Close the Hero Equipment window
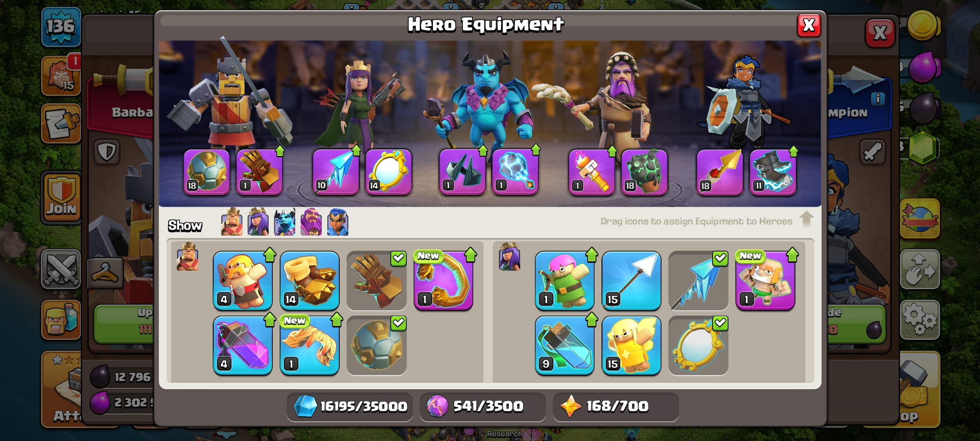Screen dimensions: 980x441 [x=809, y=26]
